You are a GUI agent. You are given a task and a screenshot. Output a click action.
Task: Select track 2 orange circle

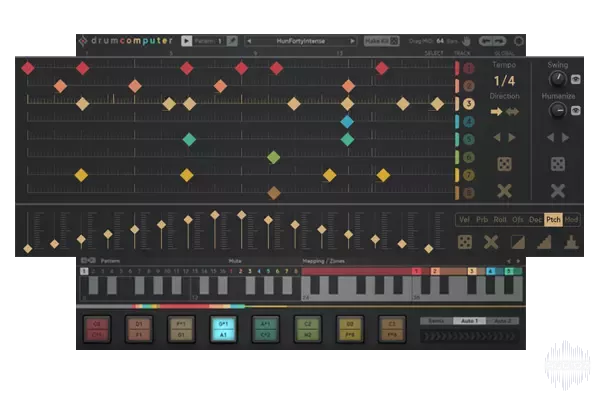point(469,86)
